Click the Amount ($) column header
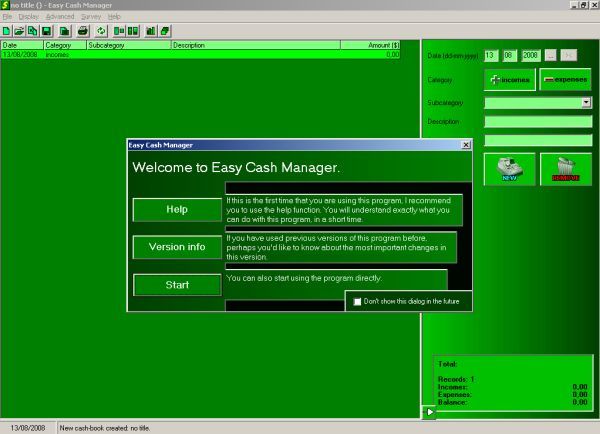The height and width of the screenshot is (434, 600). click(x=370, y=45)
